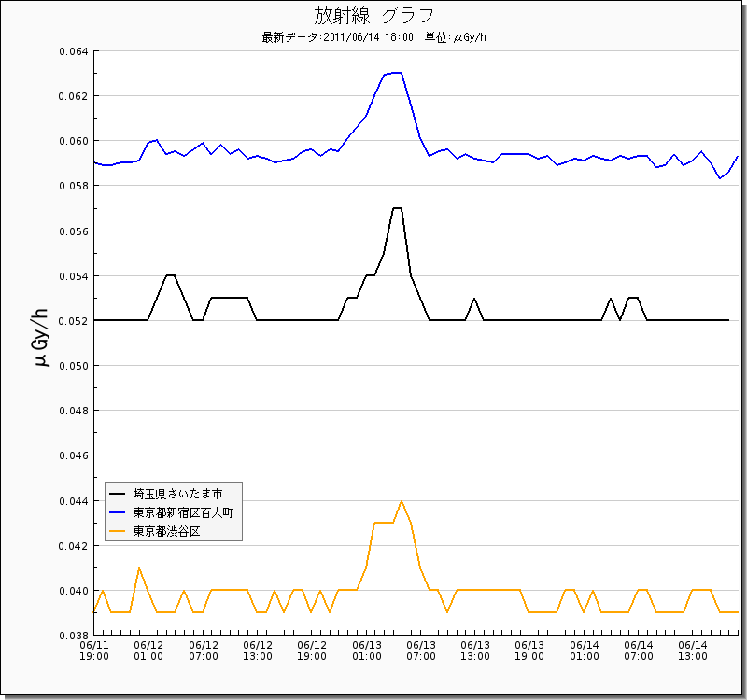
Task: Click the 0.048 y-axis label
Action: click(x=74, y=411)
